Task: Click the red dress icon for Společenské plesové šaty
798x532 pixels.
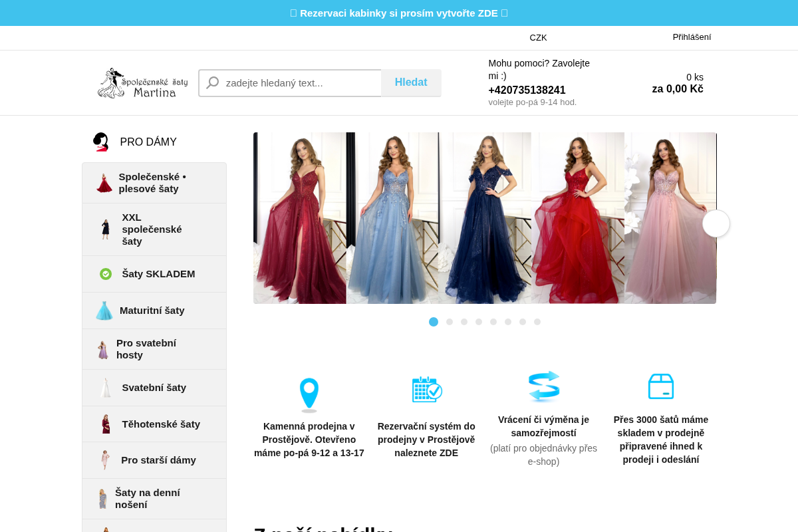Action: click(104, 183)
